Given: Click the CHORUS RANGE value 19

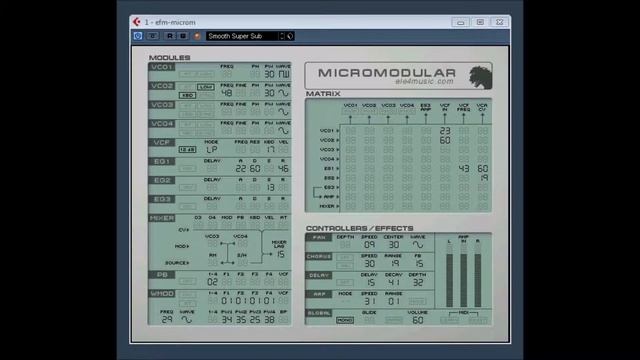Looking at the screenshot, I should (x=394, y=264).
